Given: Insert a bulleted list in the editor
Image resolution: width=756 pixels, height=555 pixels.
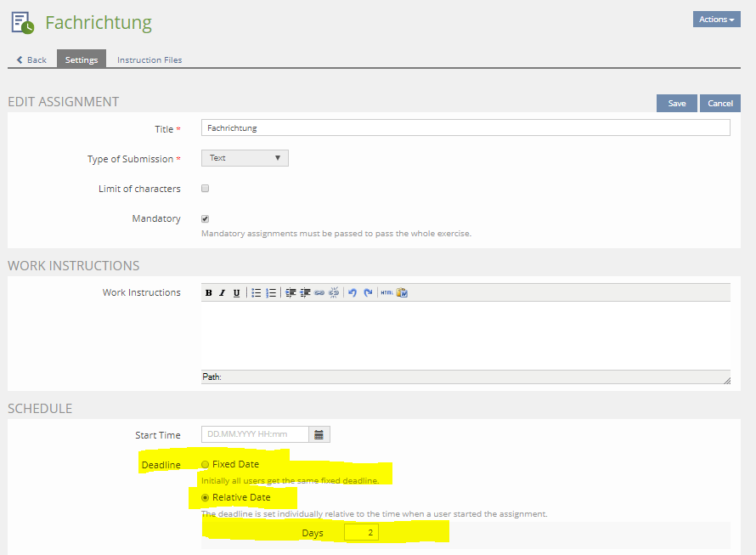Looking at the screenshot, I should coord(257,292).
